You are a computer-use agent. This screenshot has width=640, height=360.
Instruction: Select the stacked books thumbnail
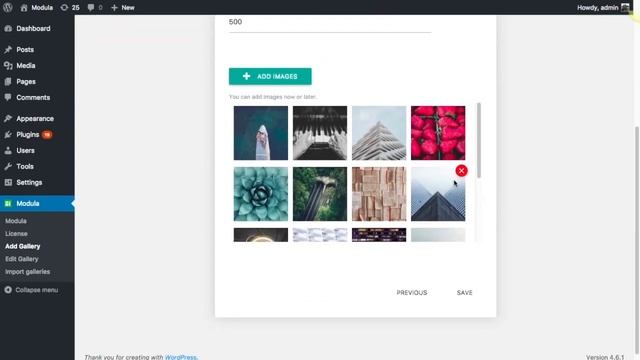pyautogui.click(x=379, y=194)
